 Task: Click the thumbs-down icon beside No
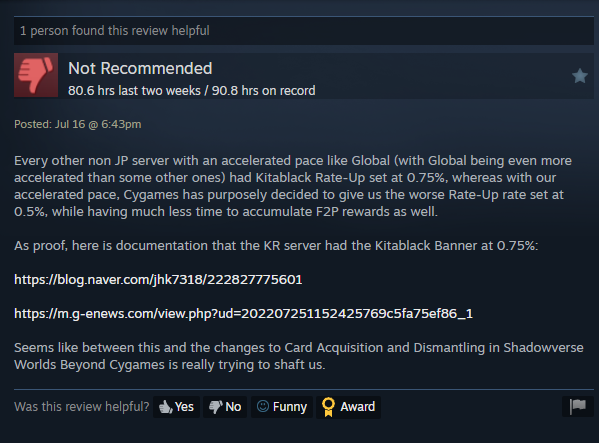pyautogui.click(x=215, y=407)
